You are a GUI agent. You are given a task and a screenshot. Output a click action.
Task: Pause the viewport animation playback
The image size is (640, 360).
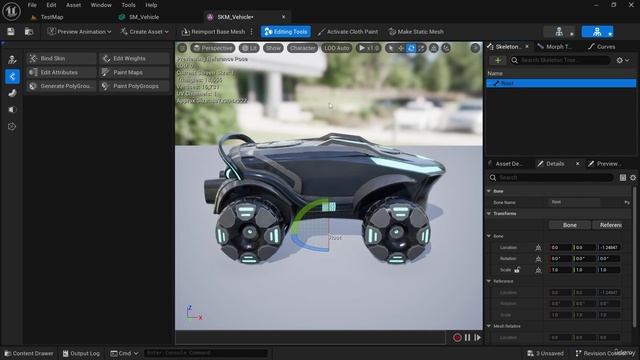[468, 338]
